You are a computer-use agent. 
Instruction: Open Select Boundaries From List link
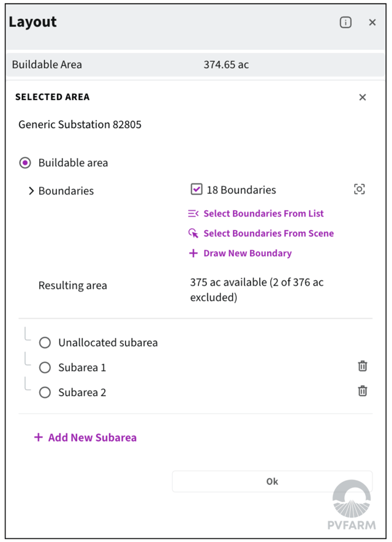[x=263, y=214]
